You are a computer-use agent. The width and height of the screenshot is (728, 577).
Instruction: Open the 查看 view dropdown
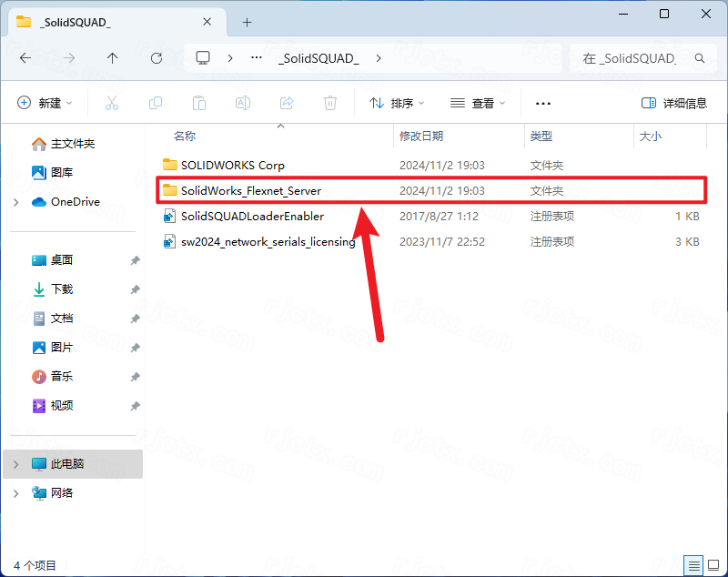click(479, 104)
